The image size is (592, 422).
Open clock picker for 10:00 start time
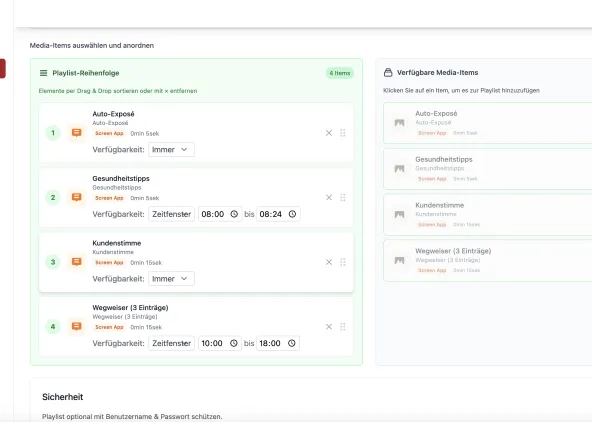pos(234,343)
